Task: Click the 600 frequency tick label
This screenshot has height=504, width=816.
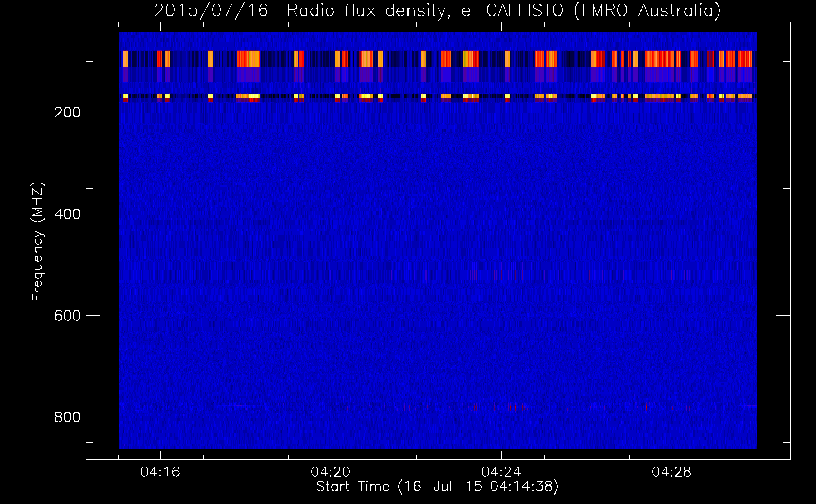Action: pos(67,316)
